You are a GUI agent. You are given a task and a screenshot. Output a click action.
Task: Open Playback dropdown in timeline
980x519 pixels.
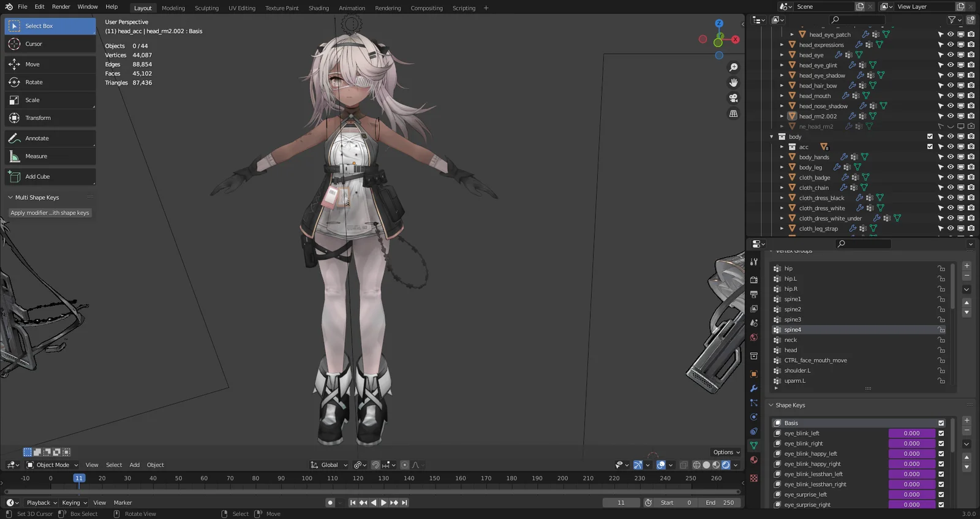click(42, 502)
